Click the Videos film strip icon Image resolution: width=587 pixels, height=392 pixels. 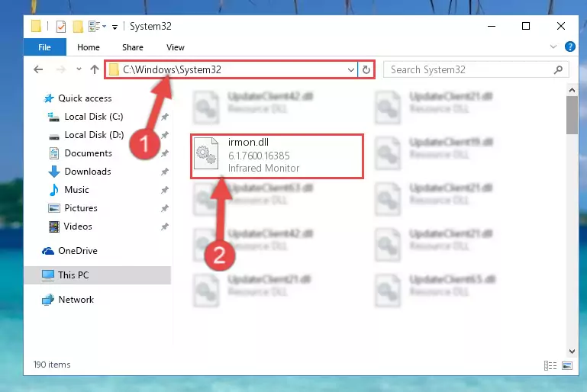54,227
